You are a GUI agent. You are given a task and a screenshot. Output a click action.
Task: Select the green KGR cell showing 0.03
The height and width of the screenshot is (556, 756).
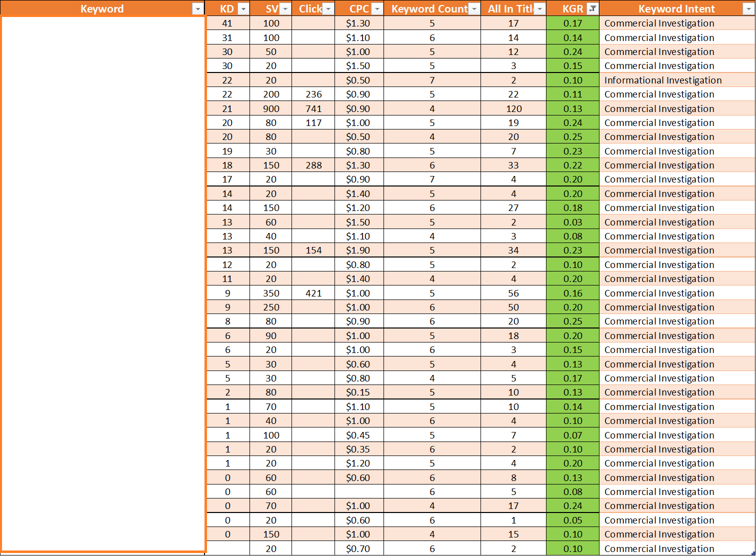[x=572, y=221]
